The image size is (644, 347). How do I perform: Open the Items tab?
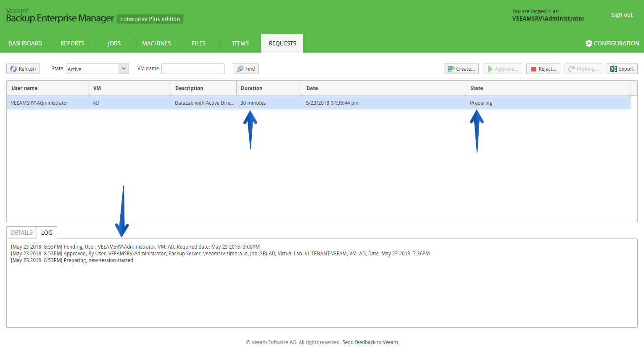click(x=240, y=43)
